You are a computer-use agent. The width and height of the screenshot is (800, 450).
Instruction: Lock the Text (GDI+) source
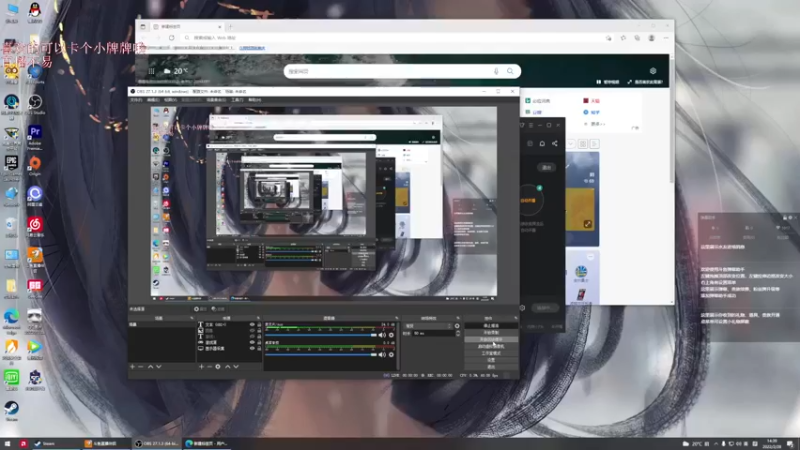[x=259, y=324]
